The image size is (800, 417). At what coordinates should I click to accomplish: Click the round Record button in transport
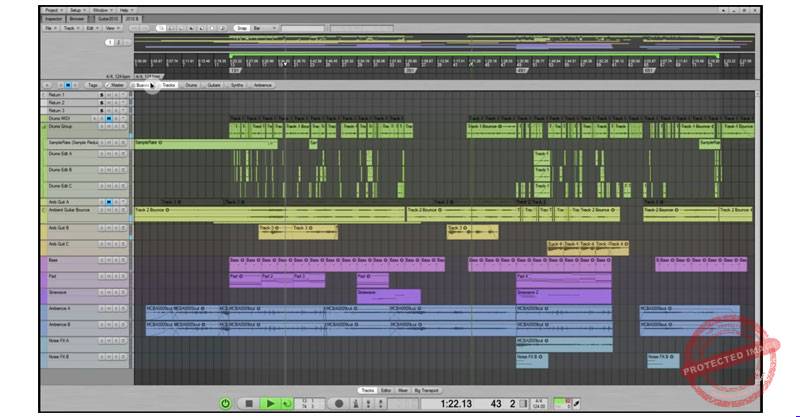(x=339, y=404)
